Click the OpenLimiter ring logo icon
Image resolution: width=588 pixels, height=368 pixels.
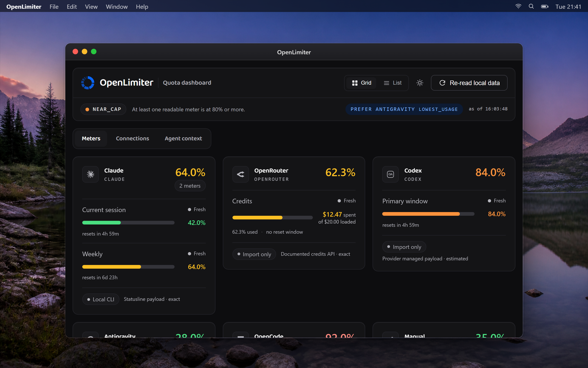point(88,83)
